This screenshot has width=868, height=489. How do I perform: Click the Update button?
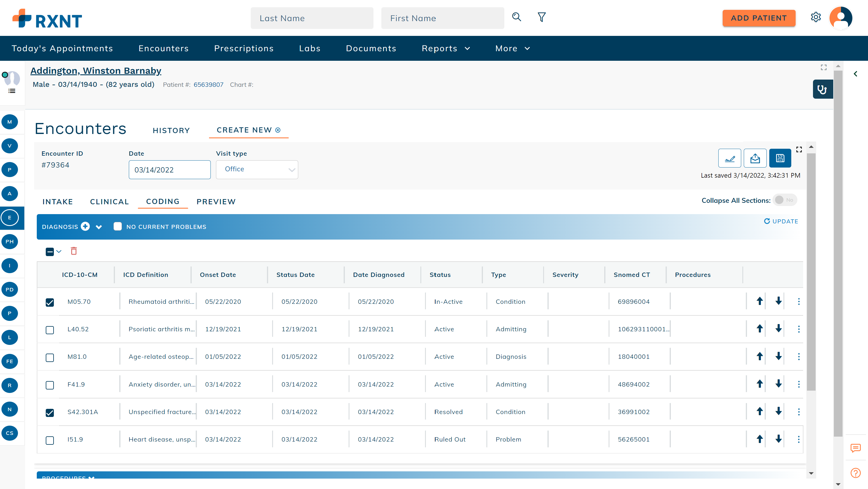tap(781, 221)
